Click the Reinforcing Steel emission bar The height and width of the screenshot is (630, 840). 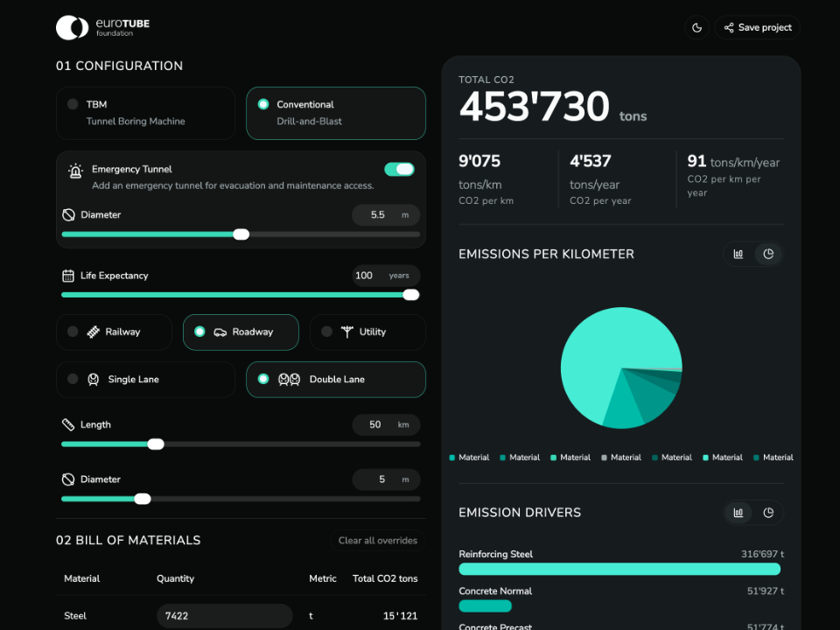click(x=619, y=569)
